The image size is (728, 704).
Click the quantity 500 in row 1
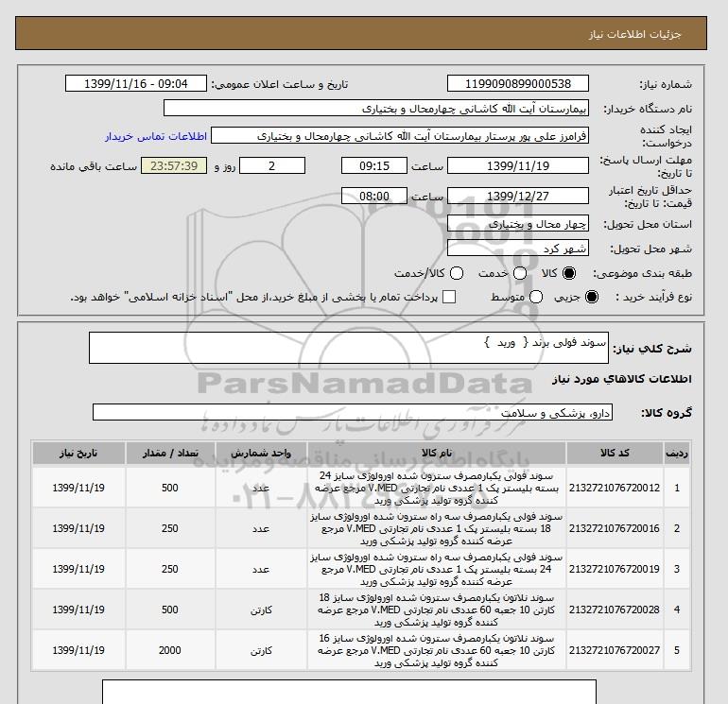pos(170,489)
